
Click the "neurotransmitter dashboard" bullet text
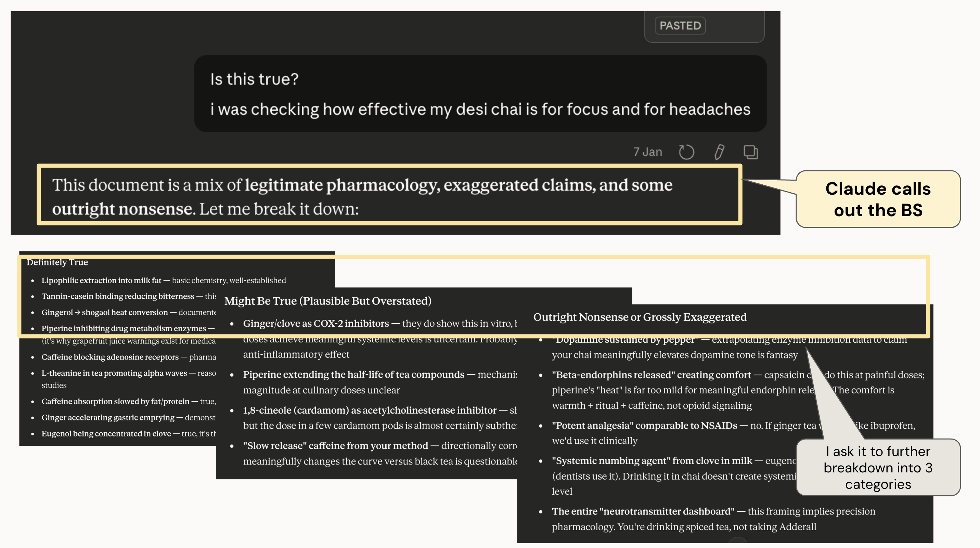tap(643, 511)
